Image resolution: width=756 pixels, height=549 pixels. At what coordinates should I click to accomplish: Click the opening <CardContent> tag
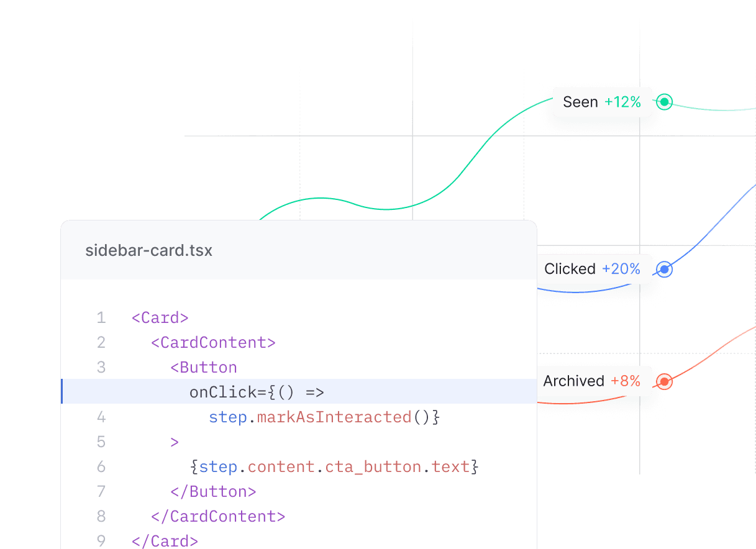click(x=213, y=343)
